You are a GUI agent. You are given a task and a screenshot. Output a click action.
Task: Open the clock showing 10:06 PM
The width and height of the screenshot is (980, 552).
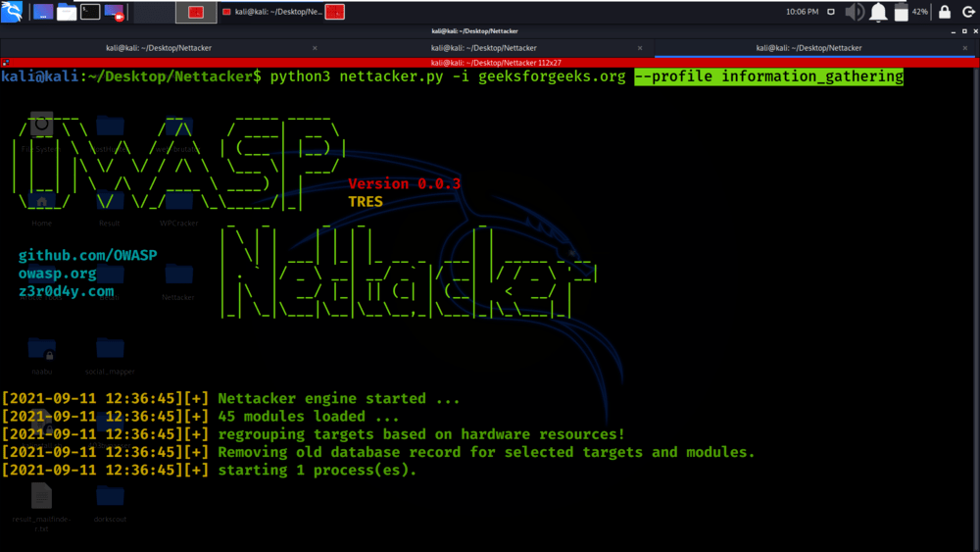(x=802, y=12)
